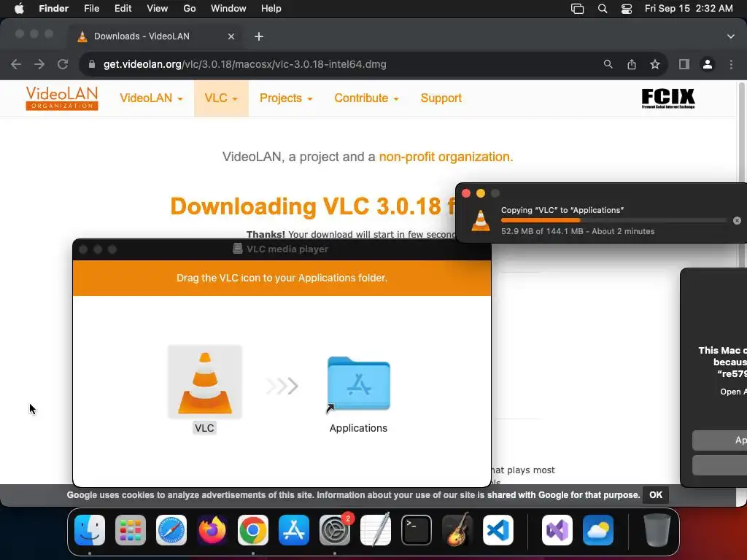Expand the Contribute dropdown

(x=366, y=98)
